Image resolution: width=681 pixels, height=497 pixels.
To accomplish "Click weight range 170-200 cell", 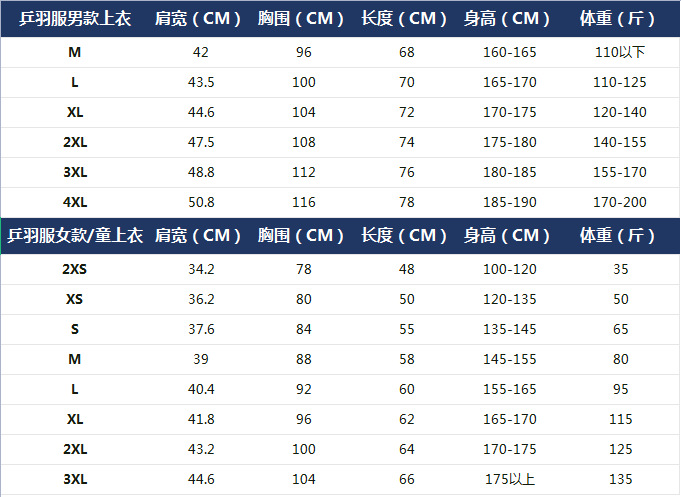I will coord(620,202).
